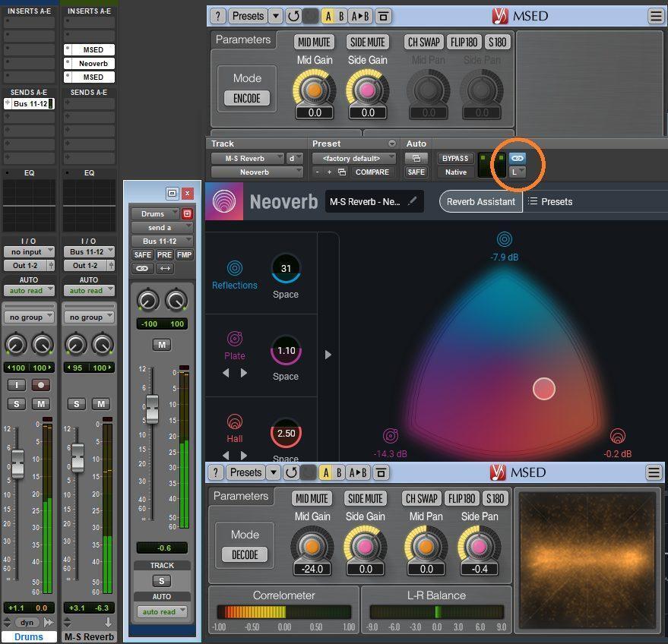668x644 pixels.
Task: Bypass the Neoverb plugin
Action: 455,158
